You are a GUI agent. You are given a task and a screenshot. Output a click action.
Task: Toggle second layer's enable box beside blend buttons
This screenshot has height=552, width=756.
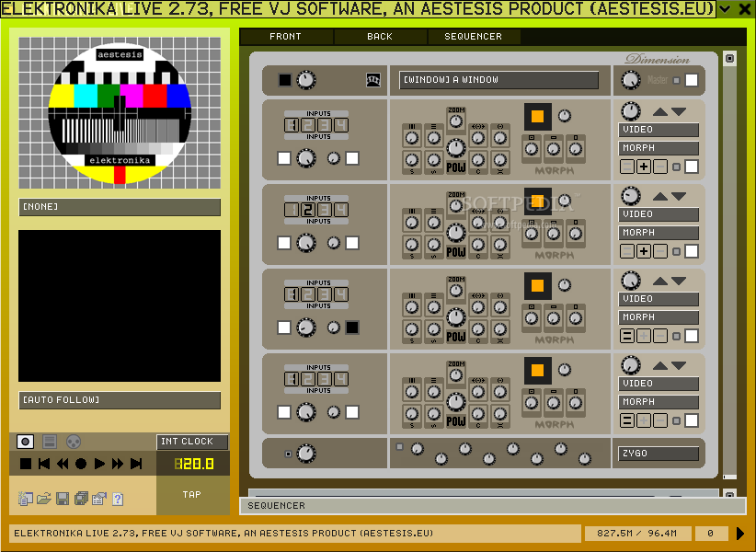click(692, 251)
